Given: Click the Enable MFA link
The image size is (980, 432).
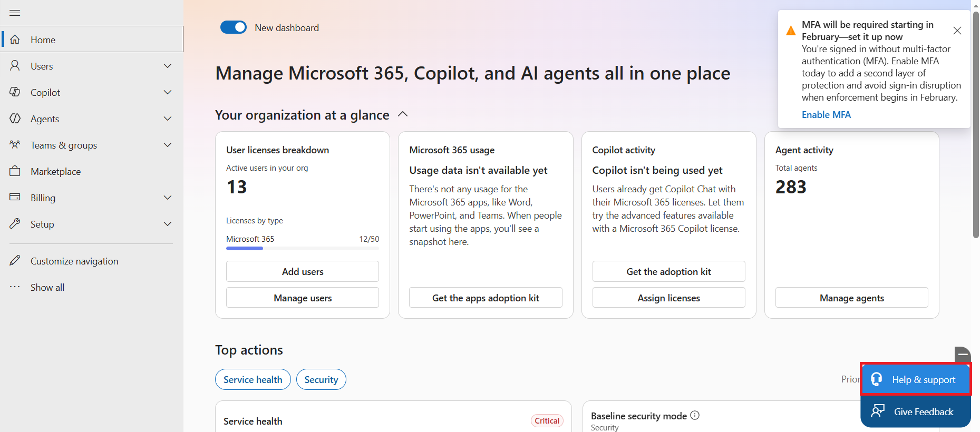Looking at the screenshot, I should pos(826,115).
